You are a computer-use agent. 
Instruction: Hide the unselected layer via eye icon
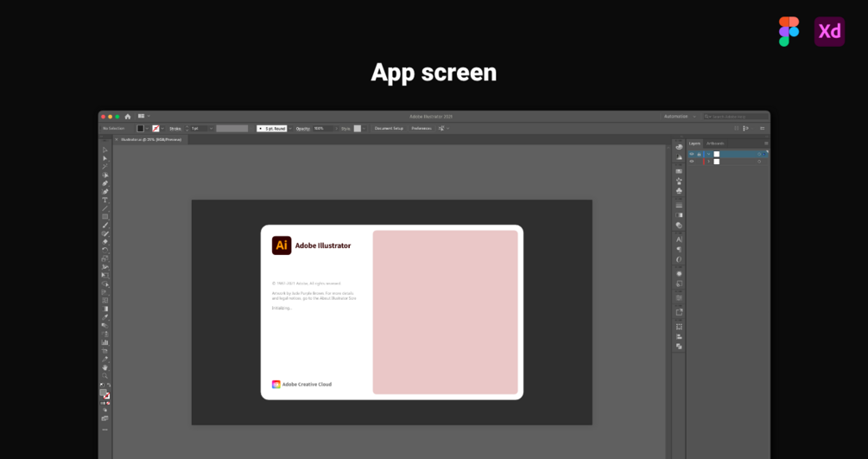[x=692, y=162]
